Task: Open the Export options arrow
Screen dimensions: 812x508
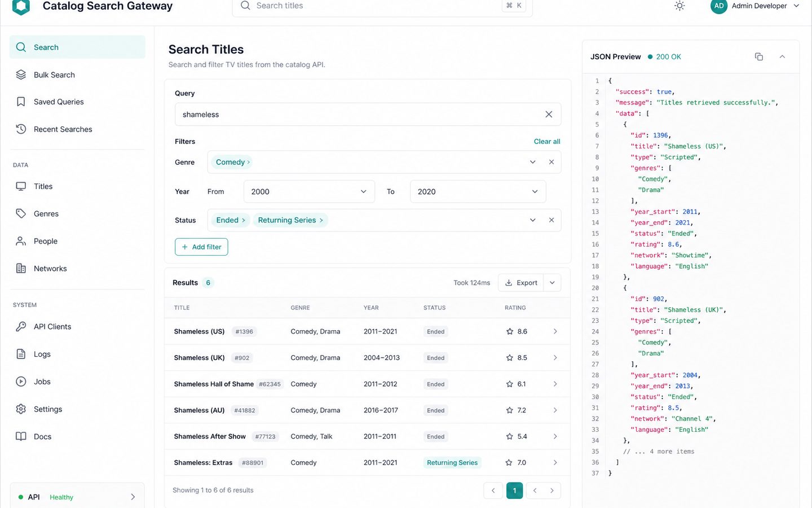Action: (x=553, y=283)
